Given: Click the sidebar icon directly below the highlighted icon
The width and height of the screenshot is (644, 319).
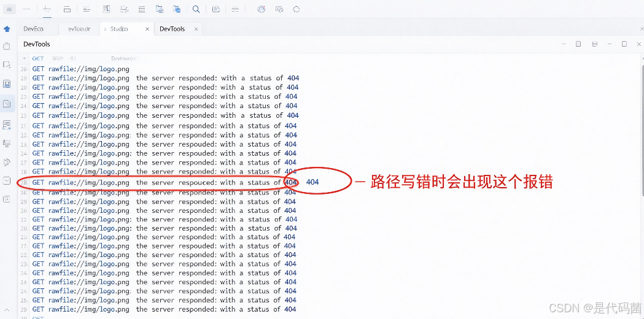Looking at the screenshot, I should [x=7, y=124].
